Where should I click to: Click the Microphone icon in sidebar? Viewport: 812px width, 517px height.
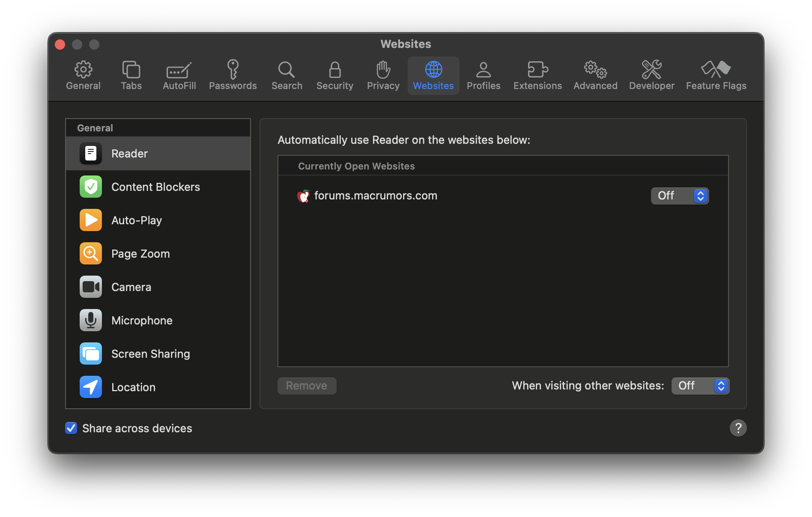[x=91, y=320]
